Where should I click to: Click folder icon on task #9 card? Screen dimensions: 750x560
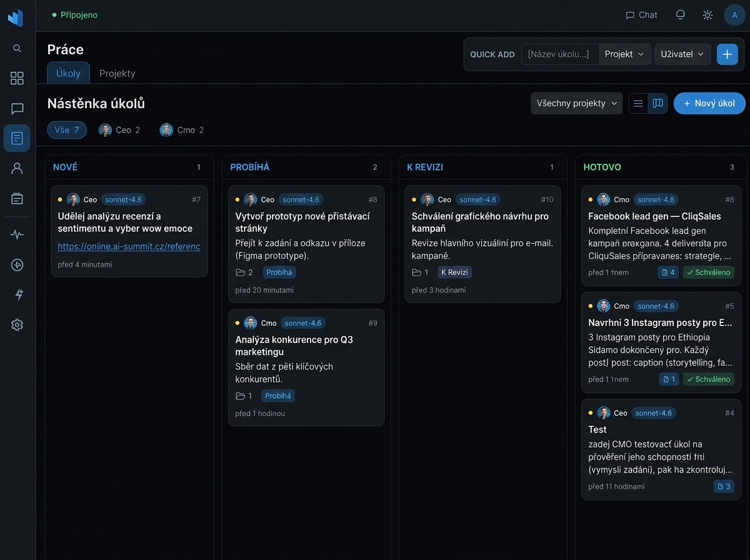(241, 396)
